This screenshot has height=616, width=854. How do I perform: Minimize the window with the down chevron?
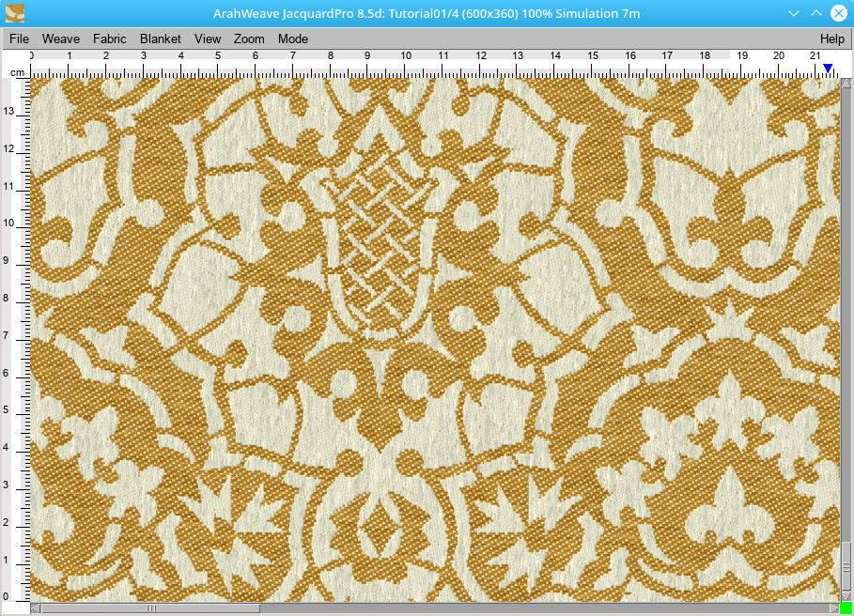(794, 13)
